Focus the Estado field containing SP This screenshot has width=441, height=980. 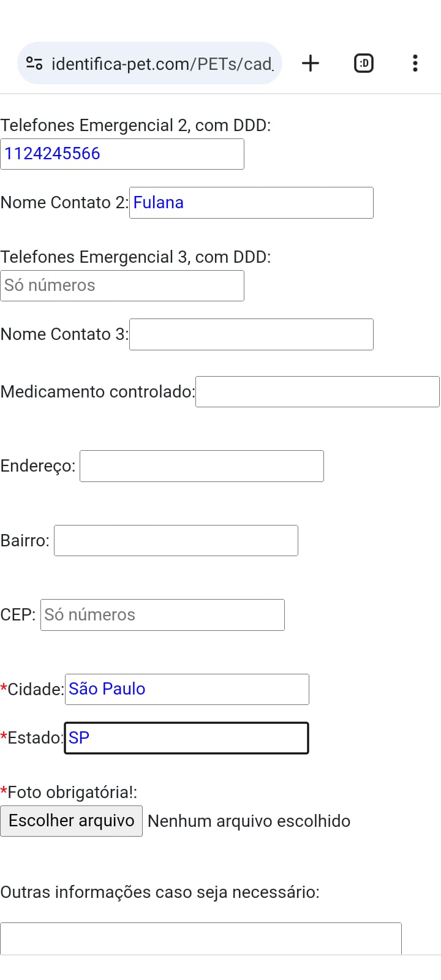point(186,738)
